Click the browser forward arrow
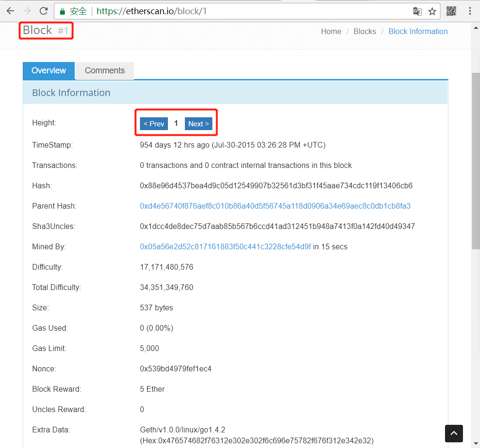 click(x=27, y=11)
